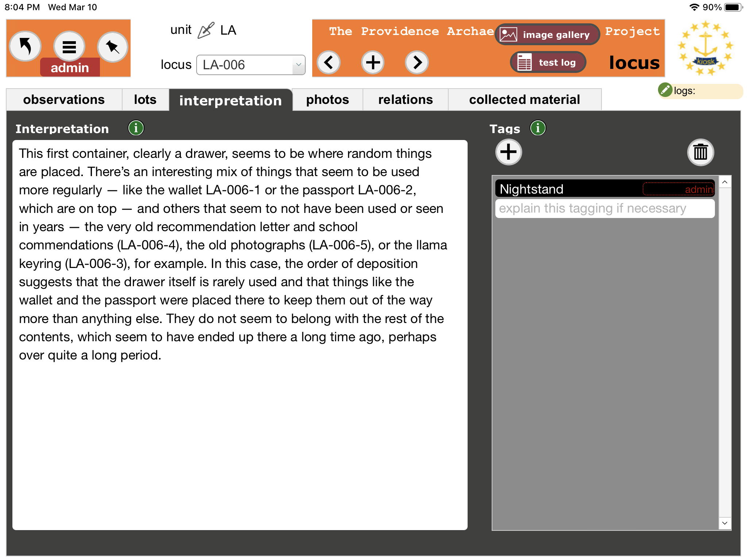
Task: Open the collected material tab
Action: tap(524, 100)
